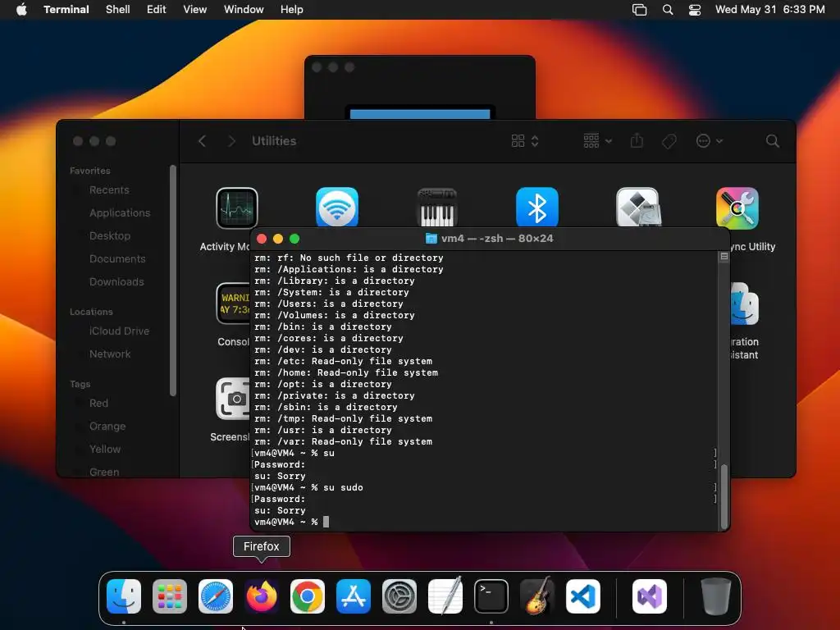Screen dimensions: 840x630
Task: Click the folder proxy icon in Terminal title
Action: pyautogui.click(x=431, y=239)
